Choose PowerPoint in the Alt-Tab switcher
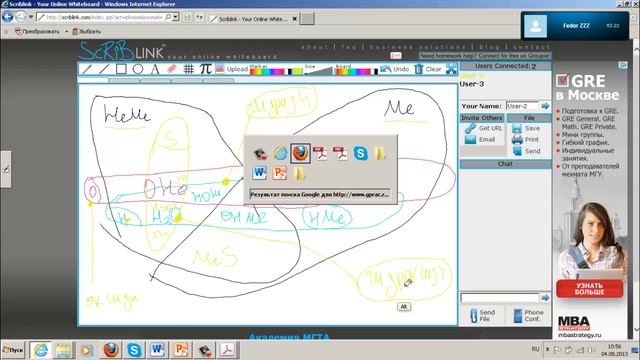This screenshot has height=360, width=640. tap(280, 173)
